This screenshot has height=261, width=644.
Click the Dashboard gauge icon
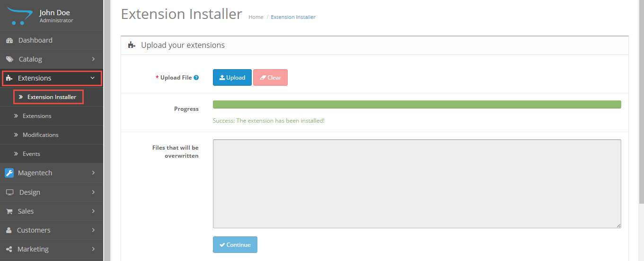(9, 40)
